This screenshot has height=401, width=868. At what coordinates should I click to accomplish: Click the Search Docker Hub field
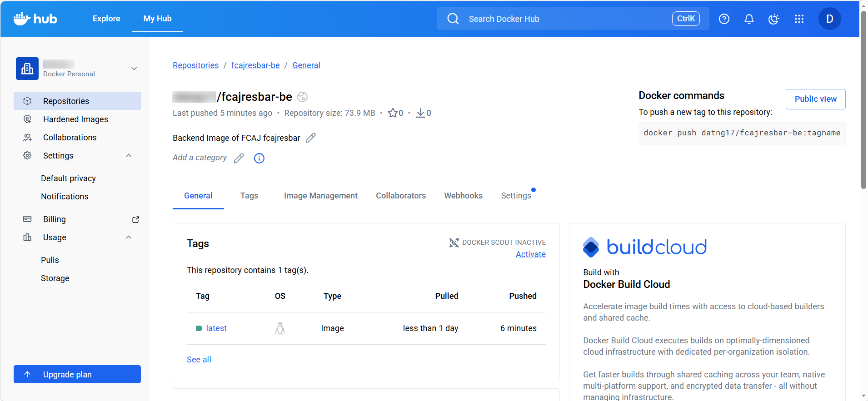pyautogui.click(x=573, y=19)
